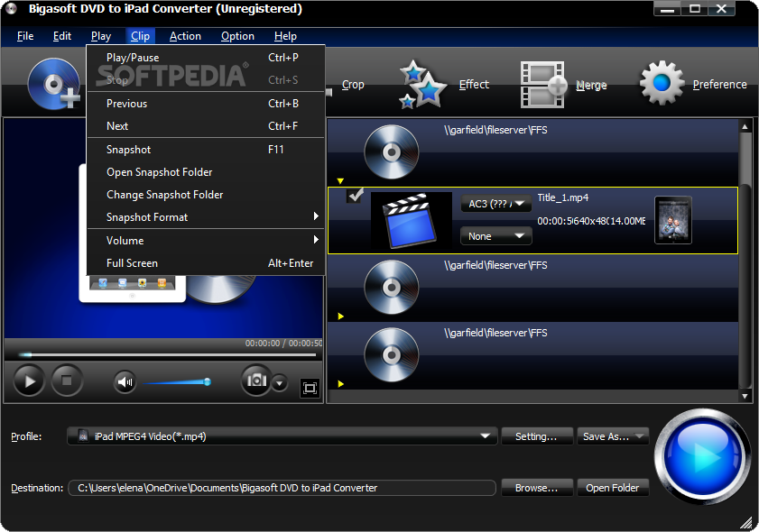Click the Merge film strip icon
This screenshot has height=532, width=759.
[543, 84]
